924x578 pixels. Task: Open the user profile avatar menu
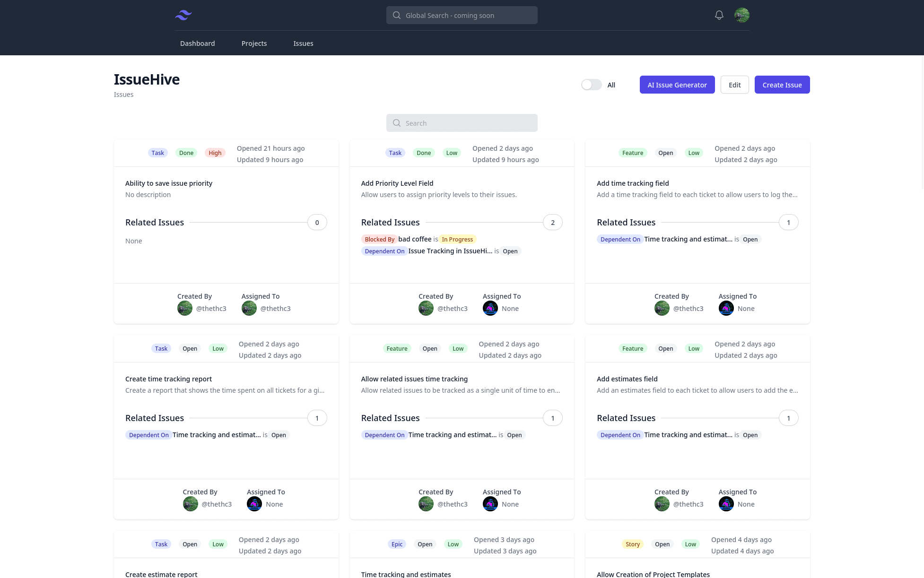click(x=741, y=15)
